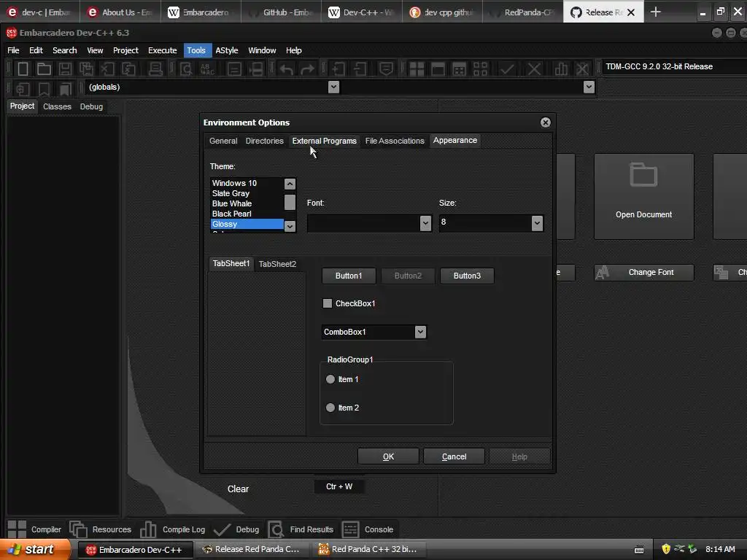This screenshot has width=747, height=560.
Task: Switch to the File Associations tab
Action: point(395,141)
